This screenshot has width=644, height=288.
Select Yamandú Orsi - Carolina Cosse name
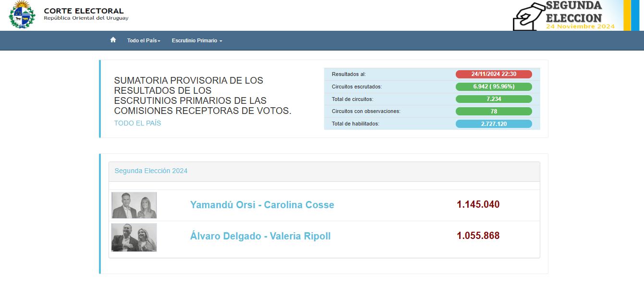pos(262,205)
